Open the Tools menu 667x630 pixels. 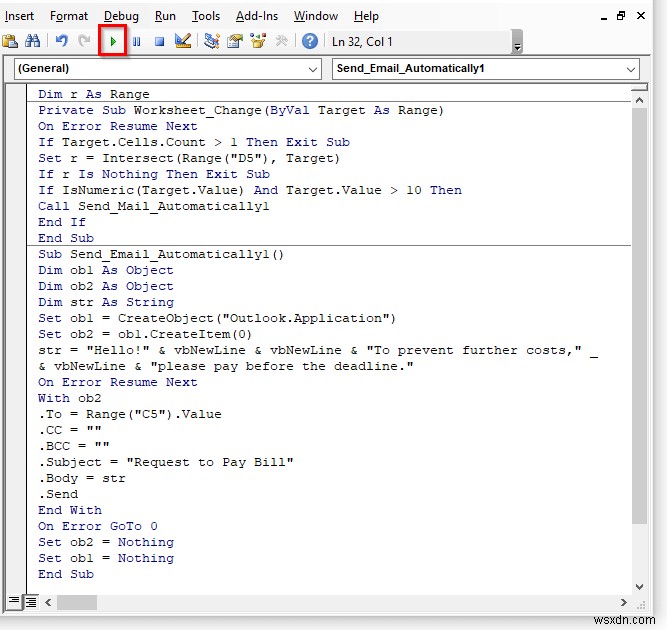[206, 16]
